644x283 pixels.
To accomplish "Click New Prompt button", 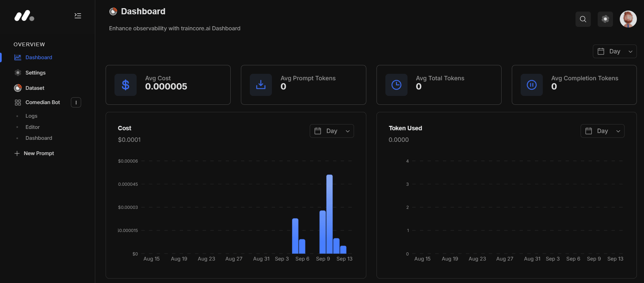I will pos(39,153).
